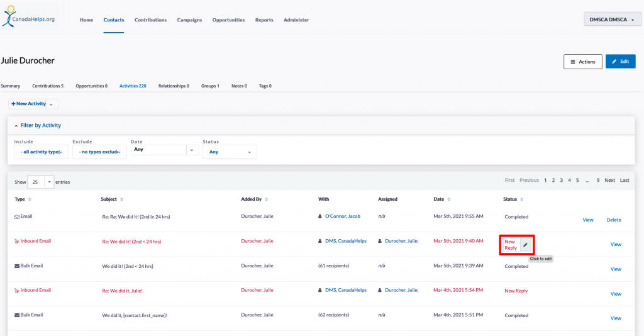This screenshot has height=336, width=644.
Task: View the Bulk Email with 62 recipients
Action: [616, 318]
